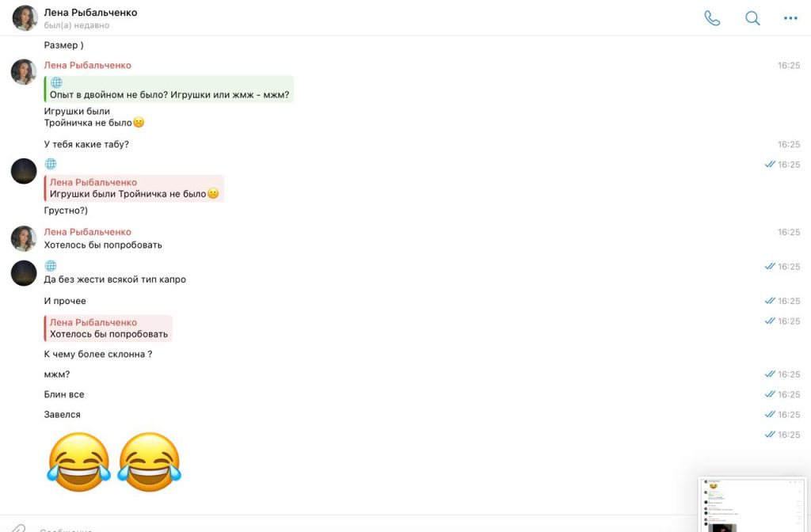
Task: Click the 'Завелся' message text
Action: [x=62, y=414]
